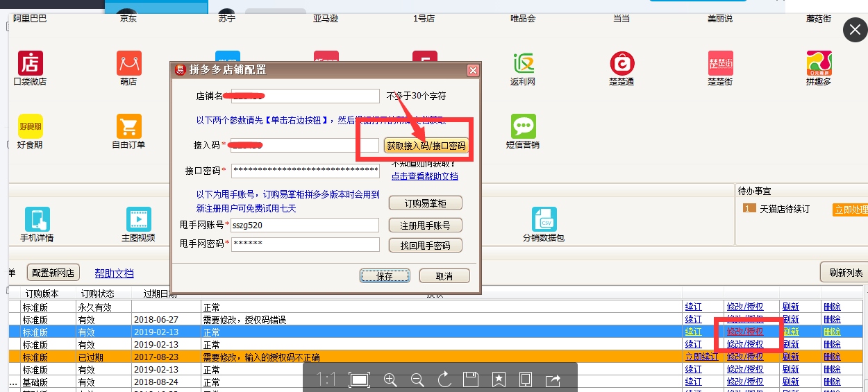This screenshot has height=392, width=868.
Task: Click the 刷新列表 button
Action: click(x=844, y=273)
